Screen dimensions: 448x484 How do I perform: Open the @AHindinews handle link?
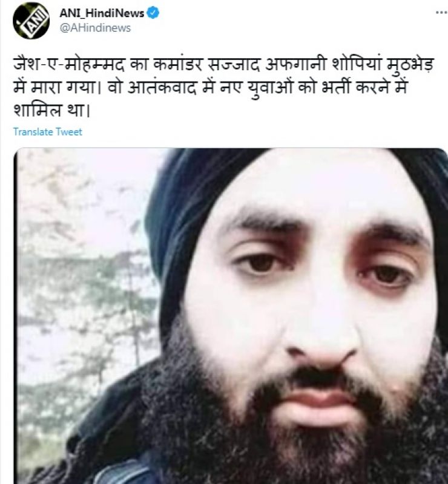(95, 28)
